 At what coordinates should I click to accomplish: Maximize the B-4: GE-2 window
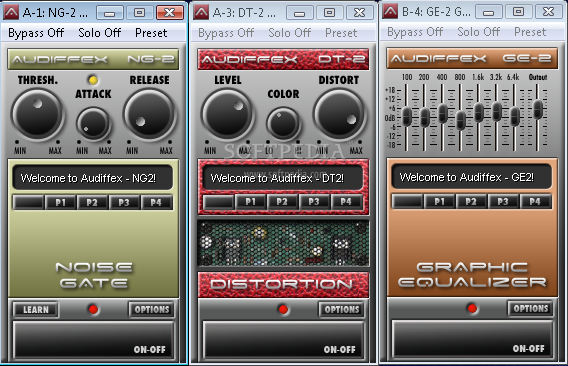coord(518,12)
